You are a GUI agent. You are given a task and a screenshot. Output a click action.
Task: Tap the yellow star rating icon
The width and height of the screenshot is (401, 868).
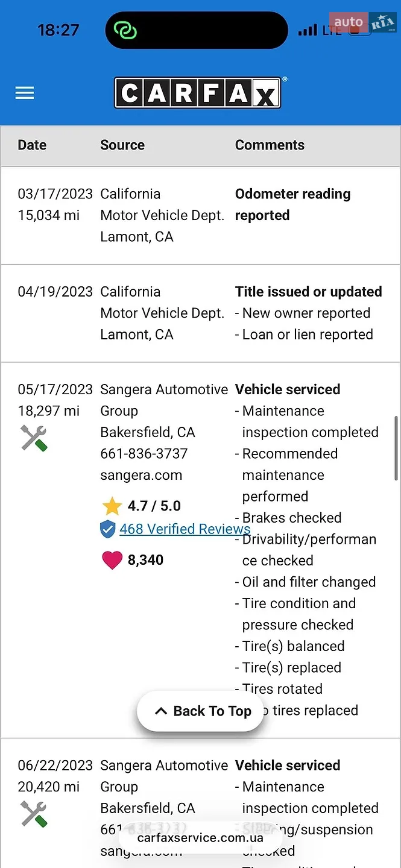112,506
